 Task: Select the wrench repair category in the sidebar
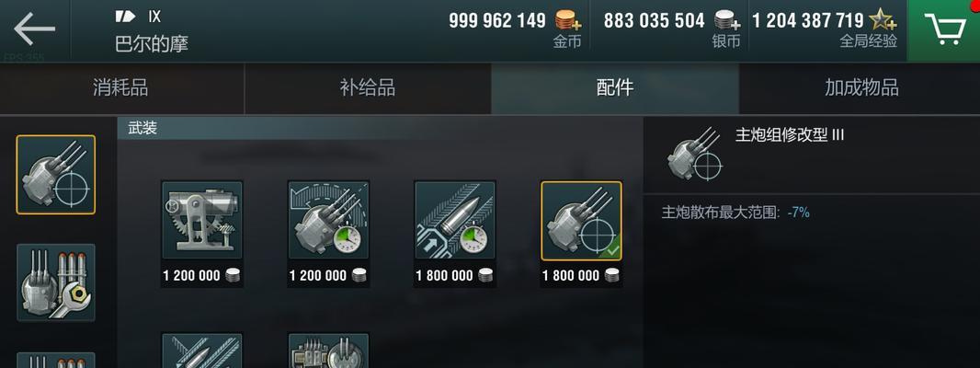click(x=56, y=282)
